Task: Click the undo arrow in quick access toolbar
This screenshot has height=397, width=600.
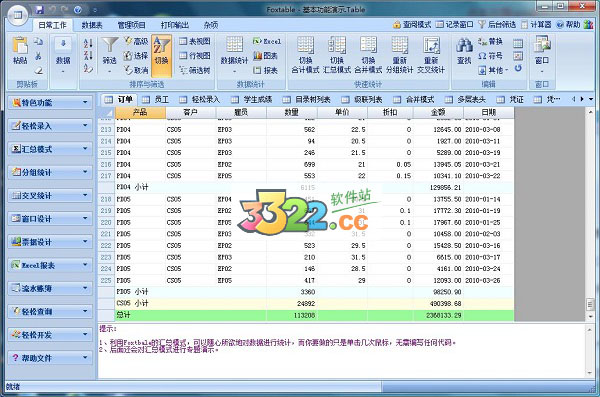Action: click(x=52, y=10)
